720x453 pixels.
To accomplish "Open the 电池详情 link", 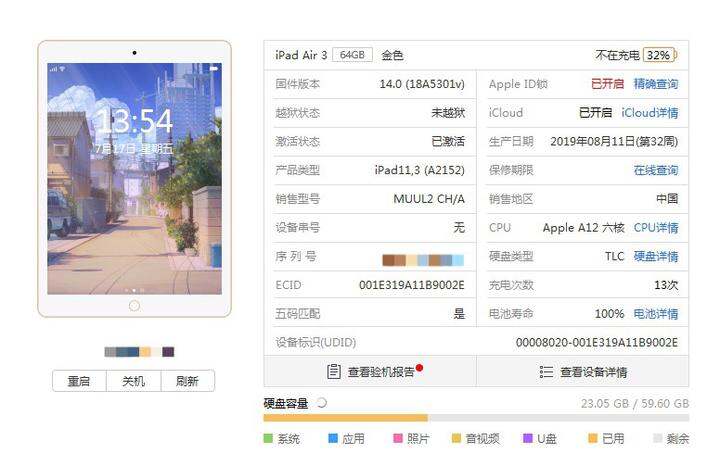I will click(x=656, y=314).
